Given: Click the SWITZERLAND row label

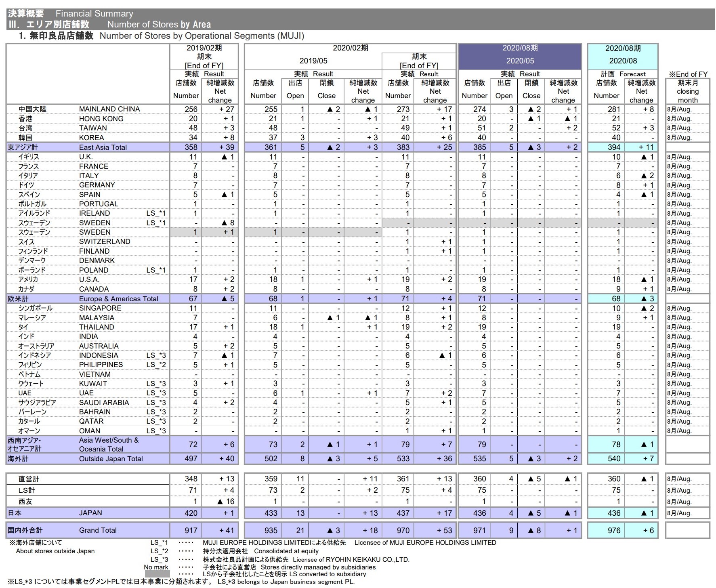Looking at the screenshot, I should click(x=105, y=241).
